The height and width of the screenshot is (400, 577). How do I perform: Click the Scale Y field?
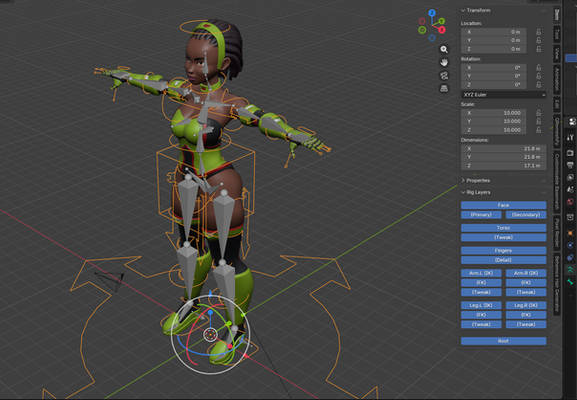(x=493, y=121)
